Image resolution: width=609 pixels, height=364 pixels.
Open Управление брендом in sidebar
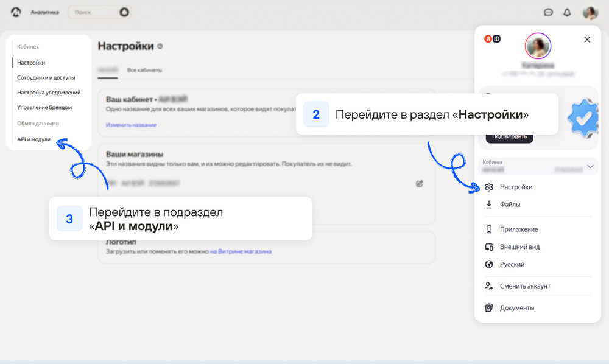click(44, 107)
